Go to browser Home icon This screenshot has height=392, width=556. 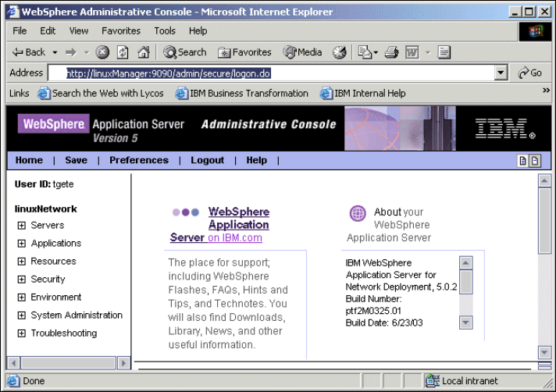tap(144, 52)
